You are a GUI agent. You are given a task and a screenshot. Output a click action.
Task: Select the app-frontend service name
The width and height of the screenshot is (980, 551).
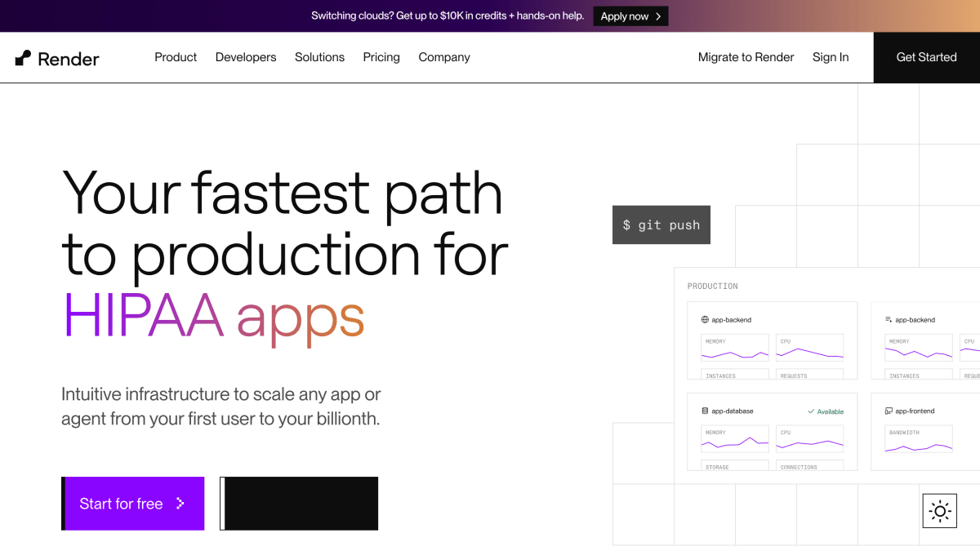(x=915, y=411)
